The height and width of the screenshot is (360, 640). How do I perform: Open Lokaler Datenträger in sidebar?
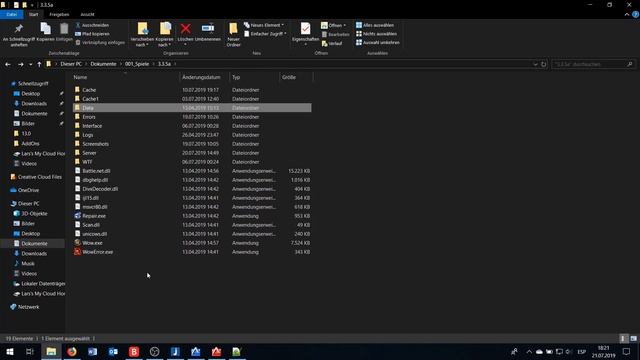click(x=43, y=284)
